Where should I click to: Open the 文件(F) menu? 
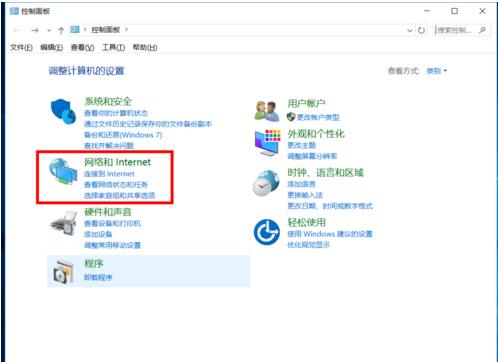[21, 47]
